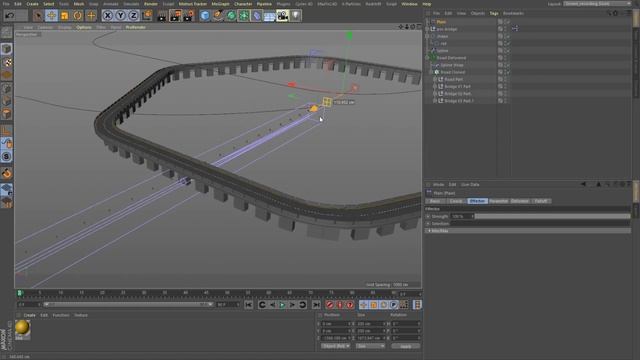Add a Light object
This screenshot has height=360, width=640.
(296, 16)
